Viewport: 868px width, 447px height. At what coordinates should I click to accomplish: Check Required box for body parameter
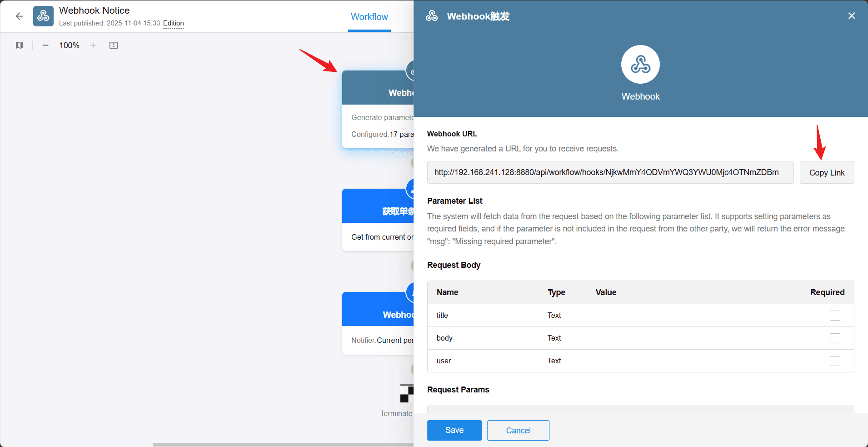[834, 338]
